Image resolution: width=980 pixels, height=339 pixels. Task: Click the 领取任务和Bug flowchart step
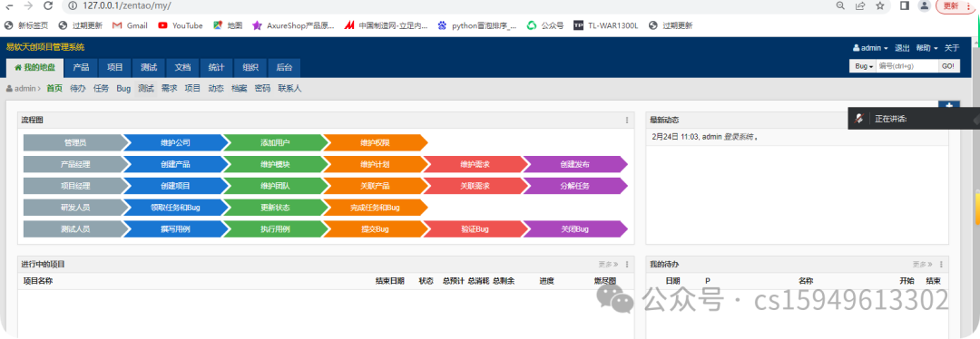pyautogui.click(x=175, y=208)
